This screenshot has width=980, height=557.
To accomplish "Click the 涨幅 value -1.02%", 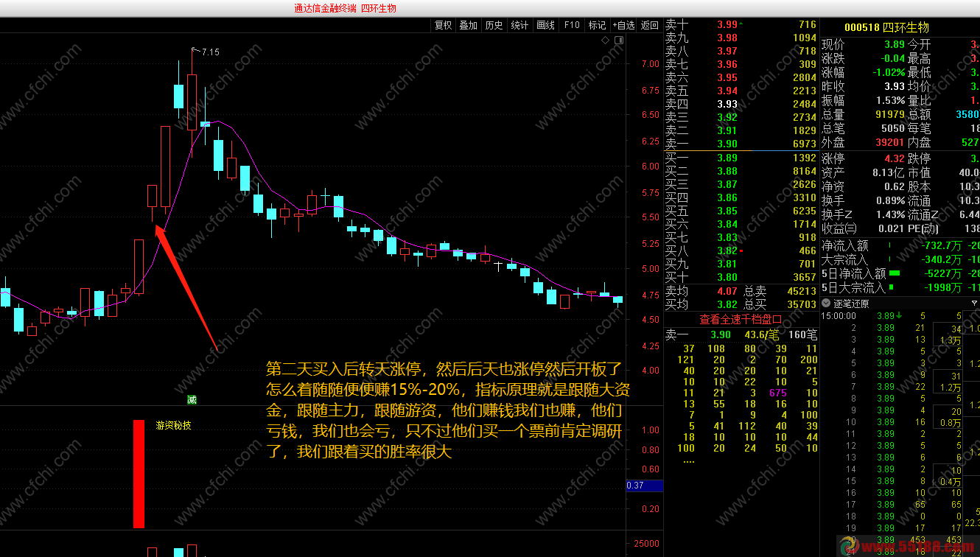I will [x=888, y=72].
